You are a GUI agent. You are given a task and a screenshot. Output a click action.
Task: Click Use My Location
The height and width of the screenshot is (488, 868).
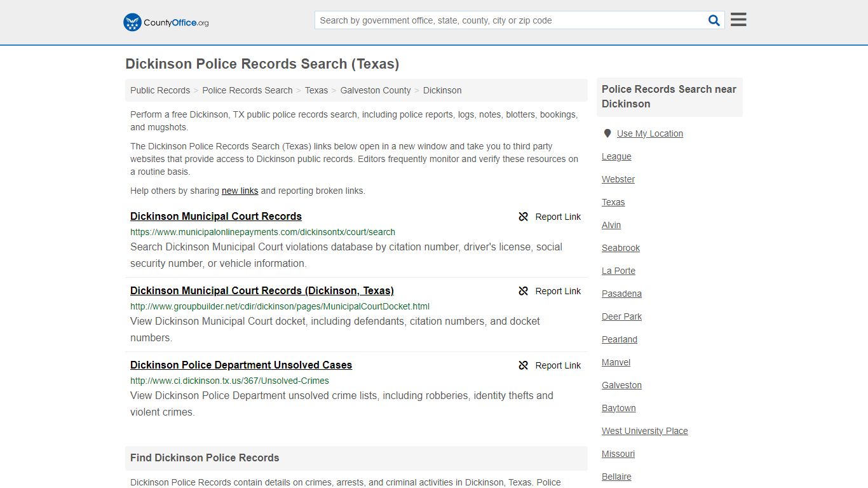(x=650, y=133)
